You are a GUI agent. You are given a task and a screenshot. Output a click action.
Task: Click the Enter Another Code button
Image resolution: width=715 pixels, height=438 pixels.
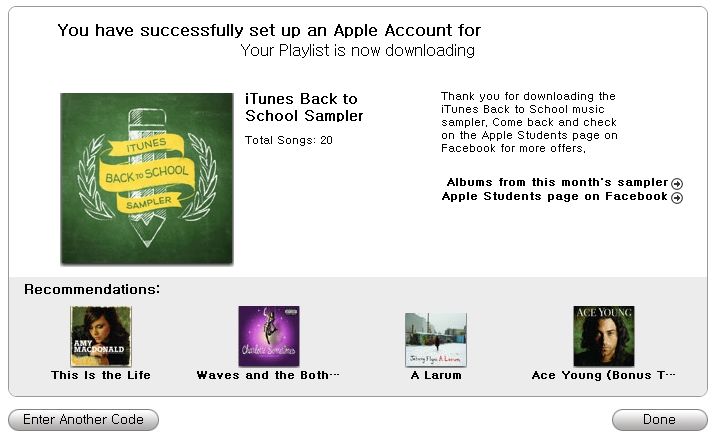83,420
